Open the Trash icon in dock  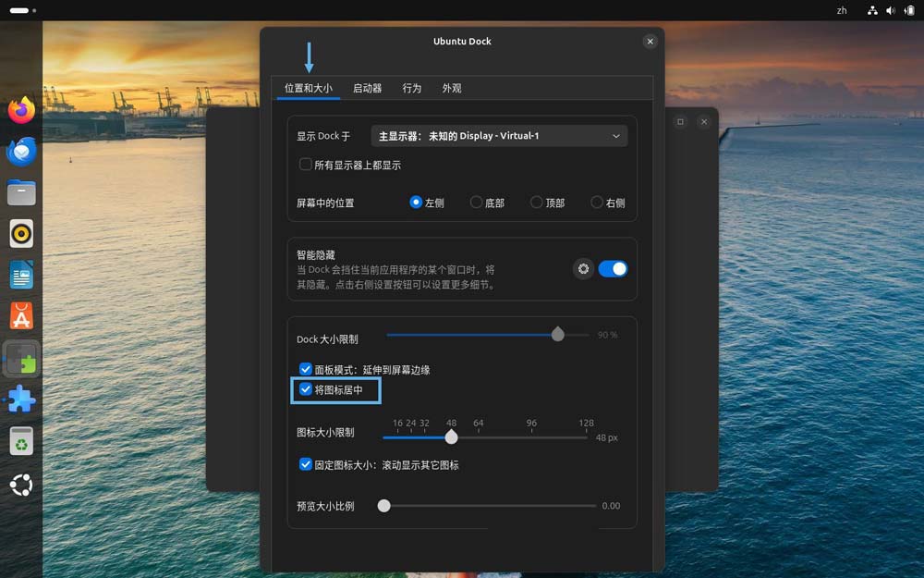[x=21, y=441]
